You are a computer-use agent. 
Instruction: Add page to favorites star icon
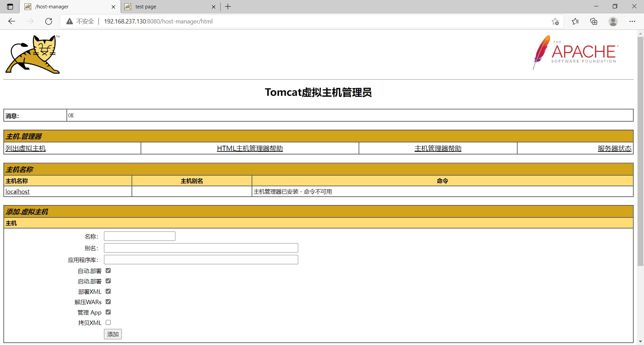tap(555, 21)
